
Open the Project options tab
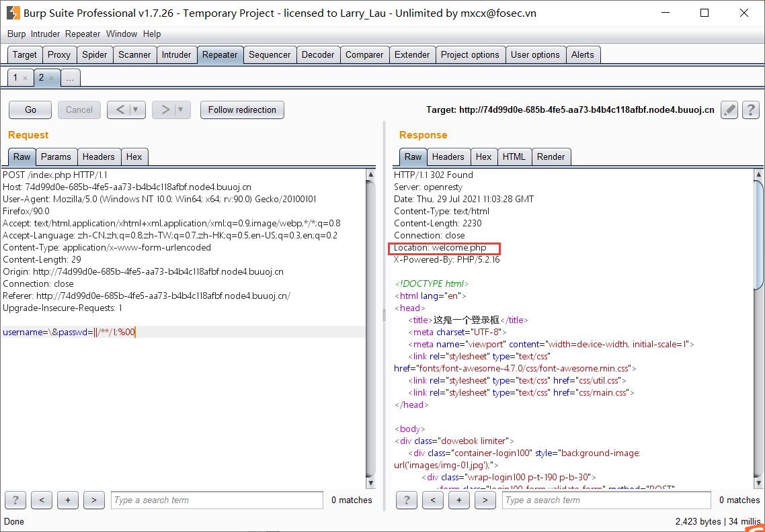tap(471, 54)
